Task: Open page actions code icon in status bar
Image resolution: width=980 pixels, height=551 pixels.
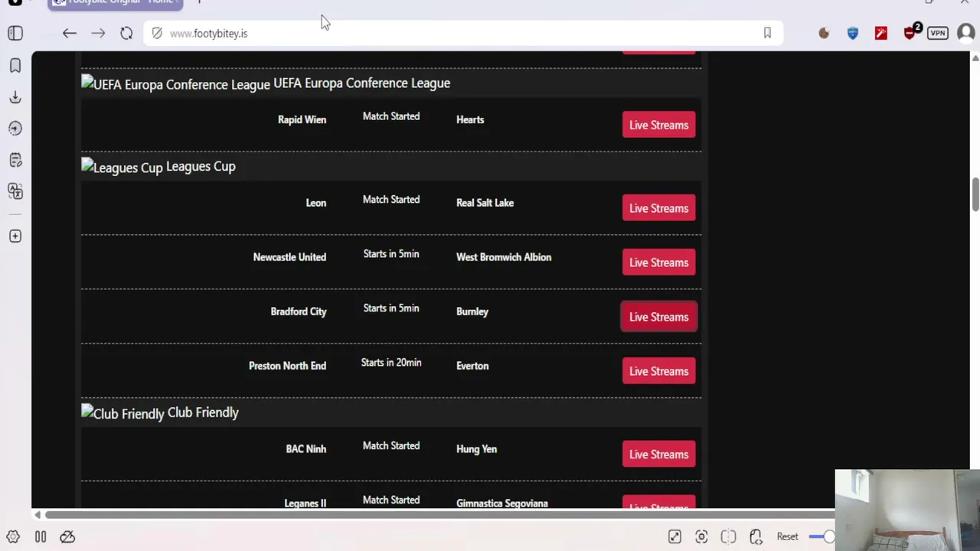Action: [x=756, y=537]
